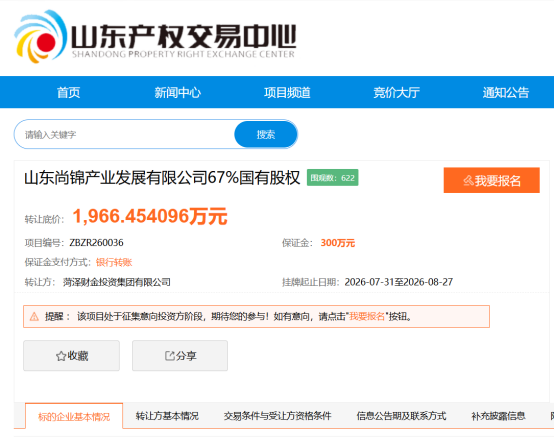
Task: Click the blue 搜索 button
Action: (266, 134)
